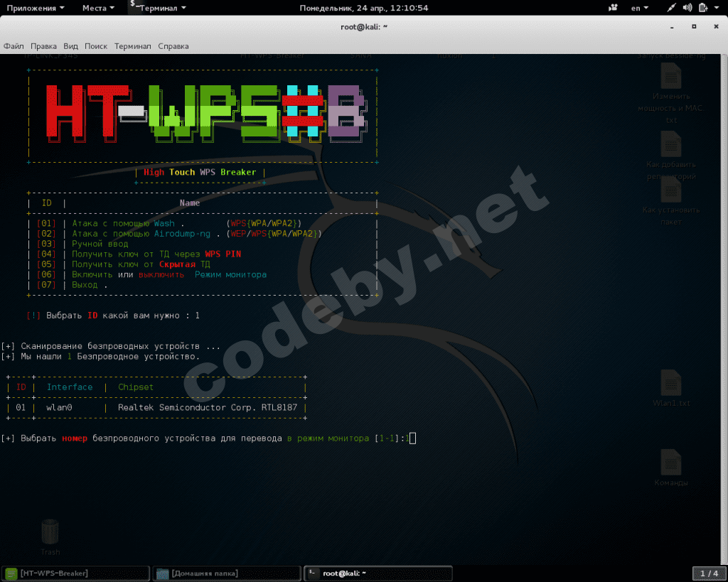Open the Правка menu

point(43,46)
